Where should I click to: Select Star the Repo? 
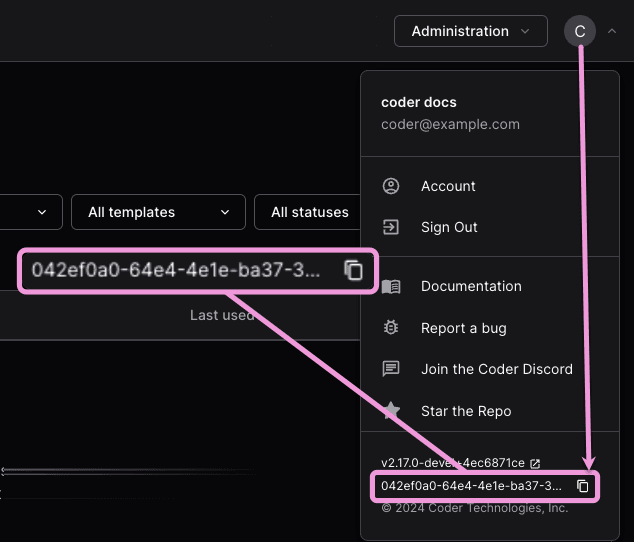490,411
